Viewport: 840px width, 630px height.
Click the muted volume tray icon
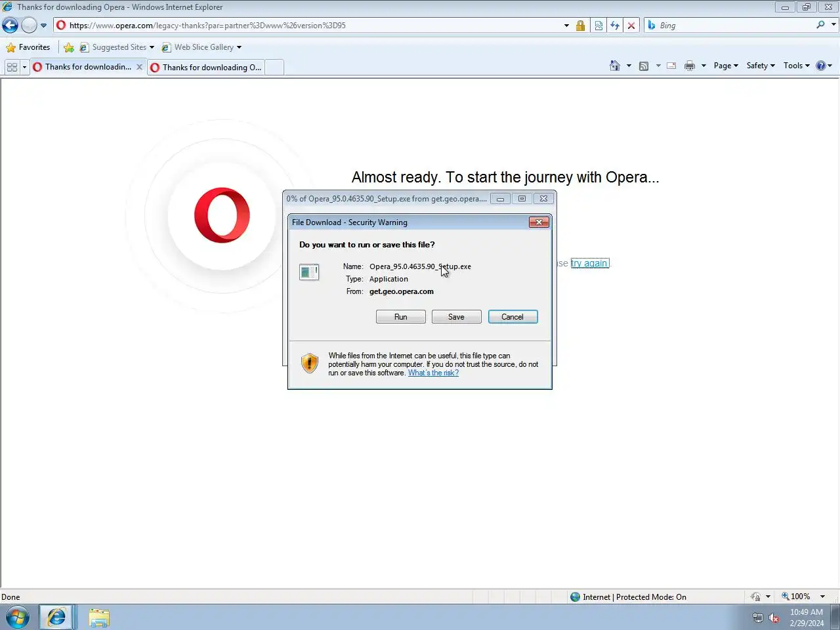point(774,618)
